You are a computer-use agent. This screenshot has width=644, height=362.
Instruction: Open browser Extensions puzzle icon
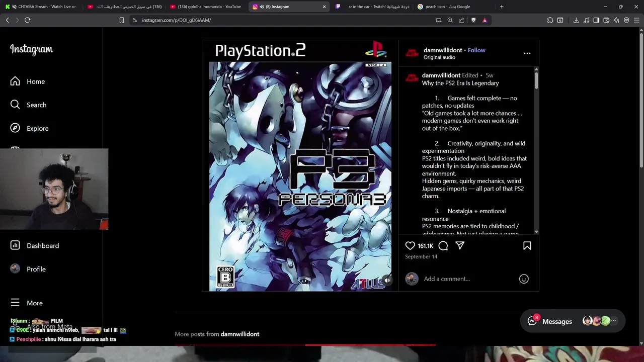pos(550,20)
